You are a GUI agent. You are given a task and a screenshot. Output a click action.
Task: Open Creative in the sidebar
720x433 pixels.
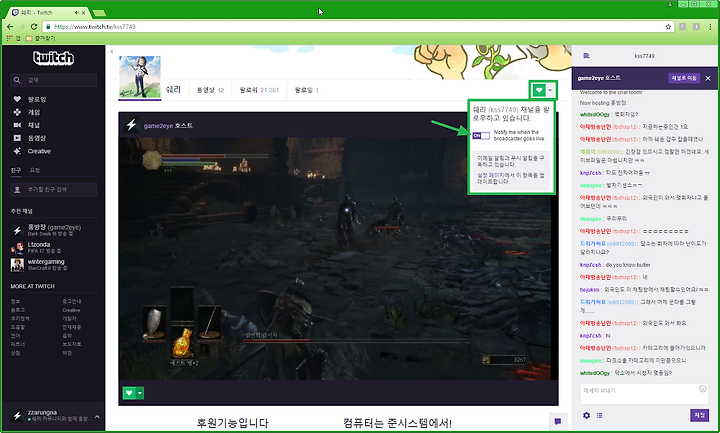39,151
